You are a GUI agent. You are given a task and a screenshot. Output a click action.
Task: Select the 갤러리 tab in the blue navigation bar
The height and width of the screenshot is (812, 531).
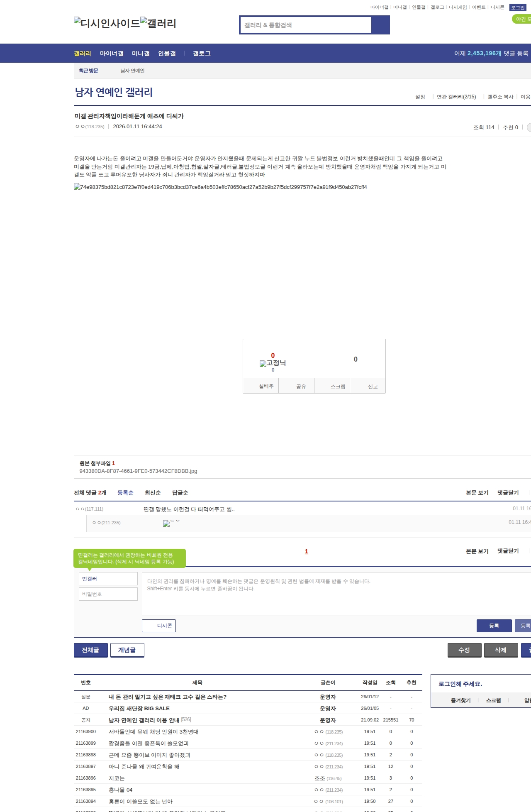pos(83,54)
